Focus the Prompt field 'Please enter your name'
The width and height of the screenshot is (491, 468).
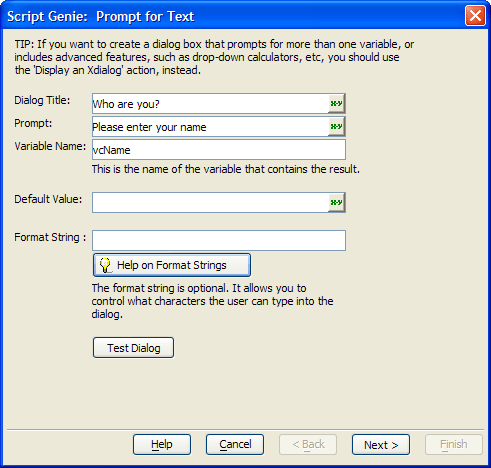coord(210,127)
